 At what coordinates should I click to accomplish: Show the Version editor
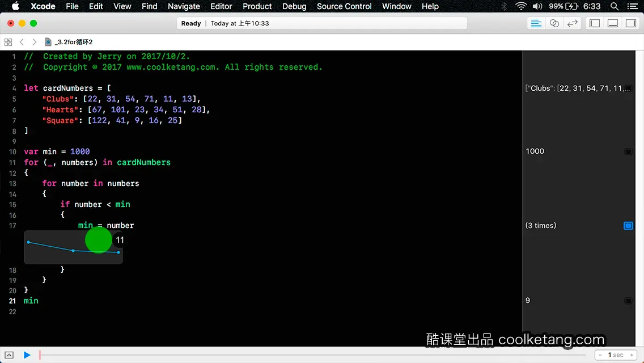click(572, 23)
